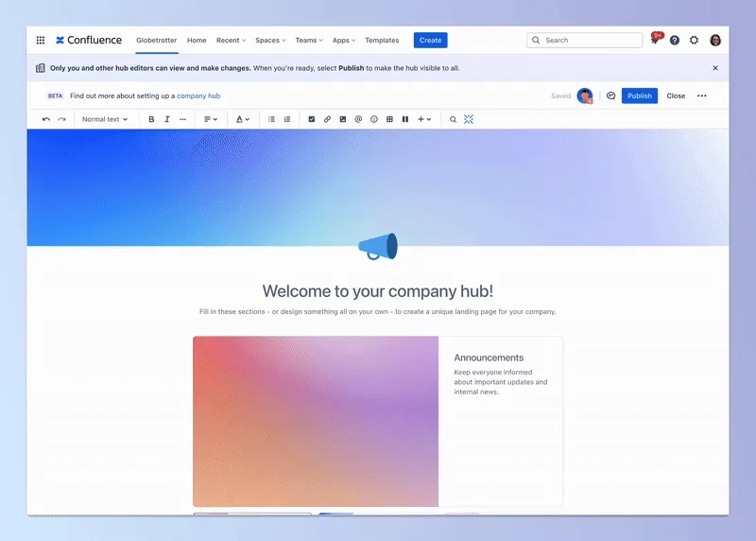Insert an action item checkbox
Image resolution: width=756 pixels, height=541 pixels.
tap(312, 119)
